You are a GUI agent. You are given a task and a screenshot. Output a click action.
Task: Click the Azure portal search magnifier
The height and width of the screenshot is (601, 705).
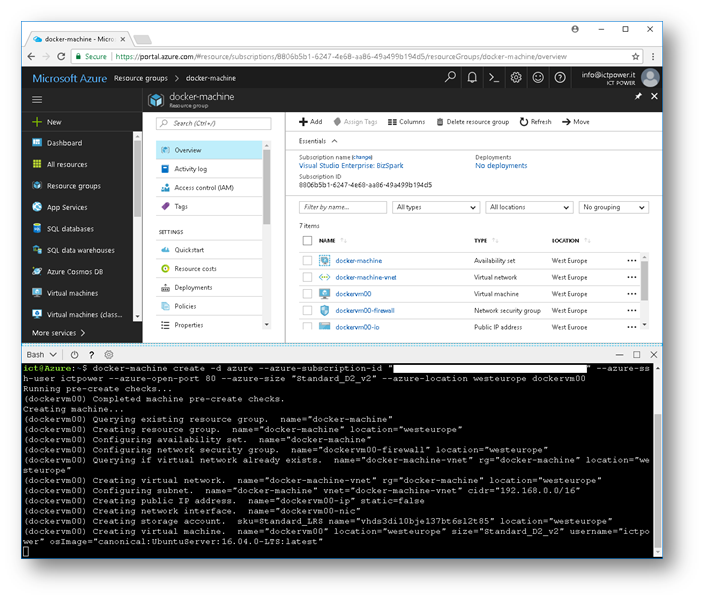(x=450, y=77)
